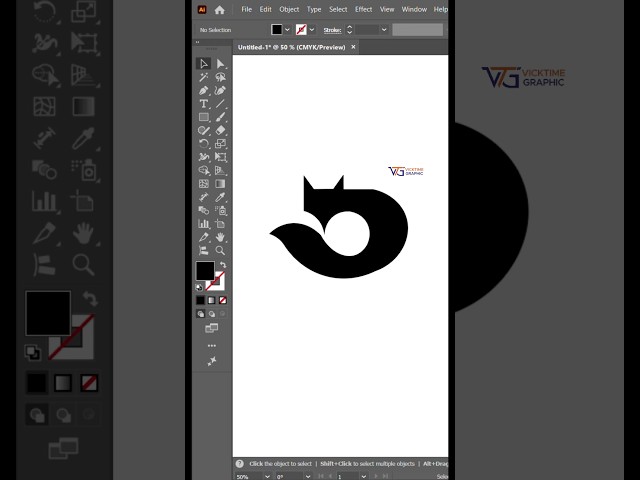The height and width of the screenshot is (480, 640).
Task: Choose the Line Segment tool
Action: 220,104
